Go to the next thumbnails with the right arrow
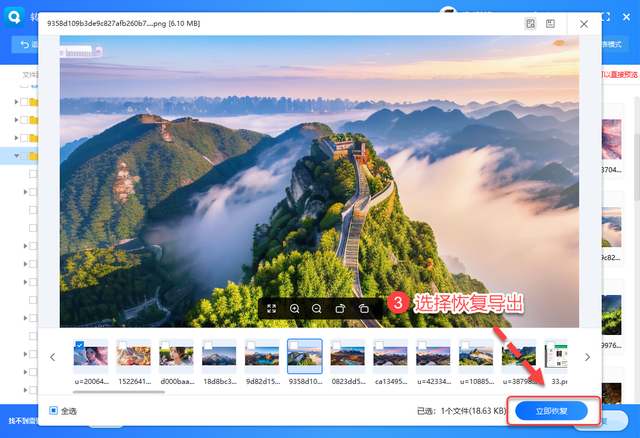Image resolution: width=640 pixels, height=438 pixels. pos(587,357)
